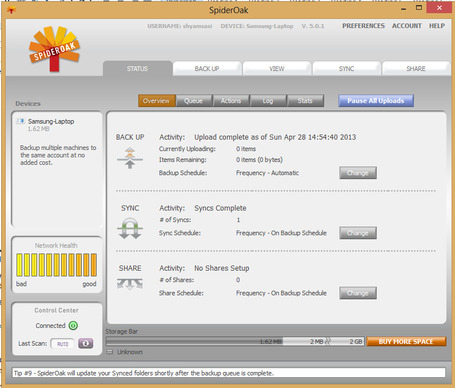Viewport: 455px width, 388px height.
Task: Click the 'No Shares Setup' activity text
Action: pyautogui.click(x=222, y=268)
